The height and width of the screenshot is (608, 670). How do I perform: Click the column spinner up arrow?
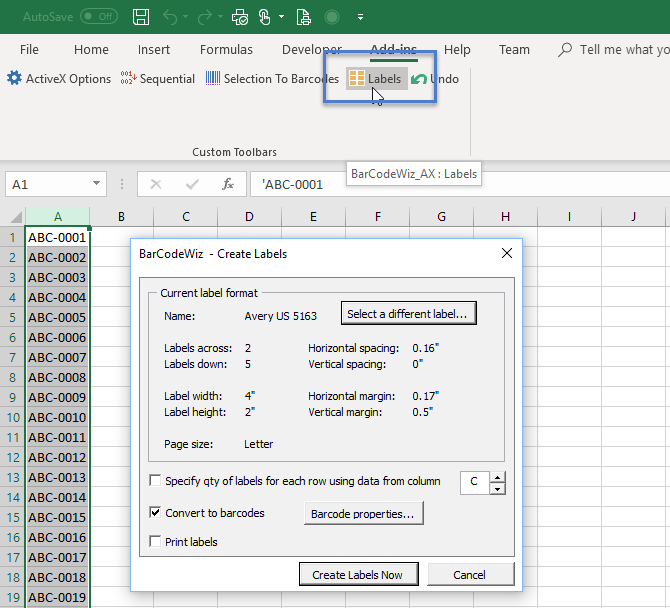497,477
